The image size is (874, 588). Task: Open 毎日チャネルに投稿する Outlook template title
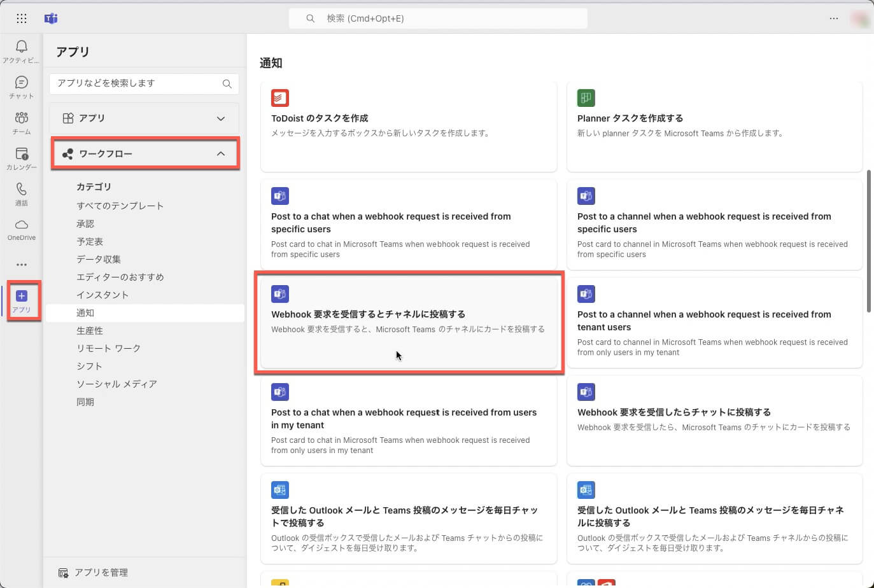(x=710, y=517)
